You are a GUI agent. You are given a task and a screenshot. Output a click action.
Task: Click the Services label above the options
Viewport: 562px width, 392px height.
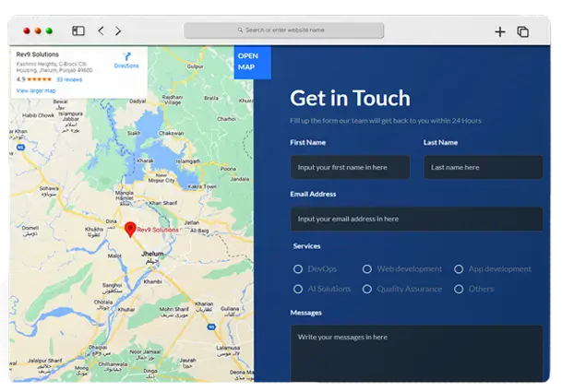pyautogui.click(x=306, y=246)
